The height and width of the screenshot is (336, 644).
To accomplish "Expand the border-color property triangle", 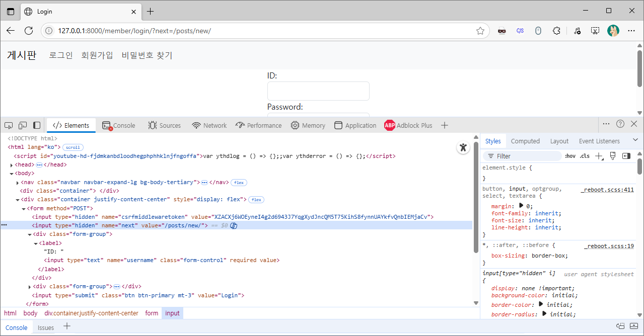I will 541,304.
